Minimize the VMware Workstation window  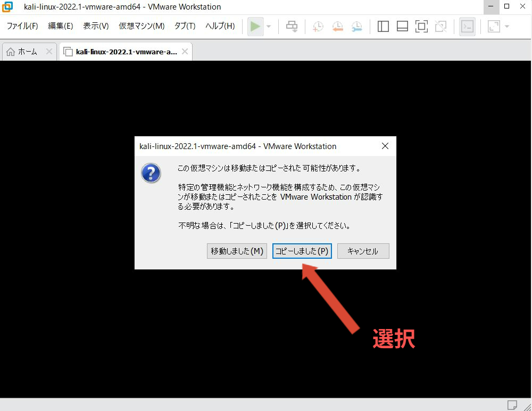491,6
